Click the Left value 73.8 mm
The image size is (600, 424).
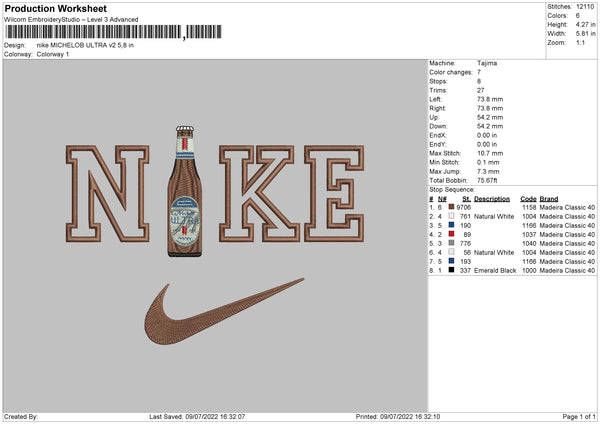(490, 99)
